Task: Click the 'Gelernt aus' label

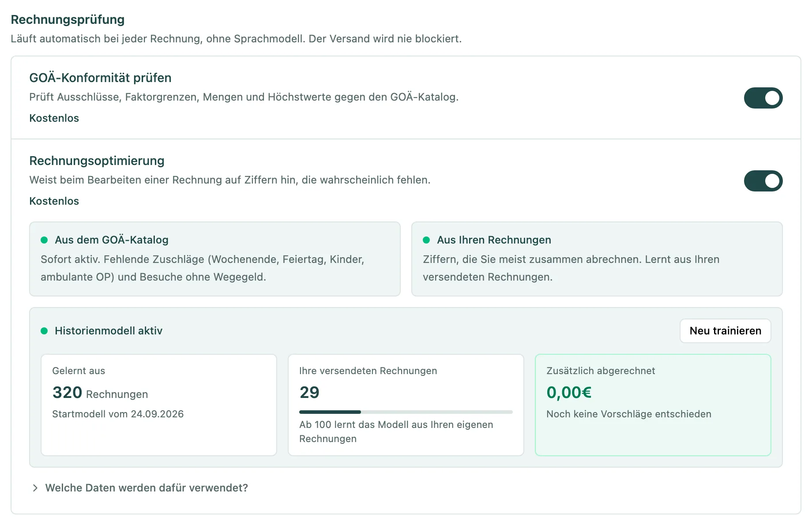Action: tap(79, 371)
